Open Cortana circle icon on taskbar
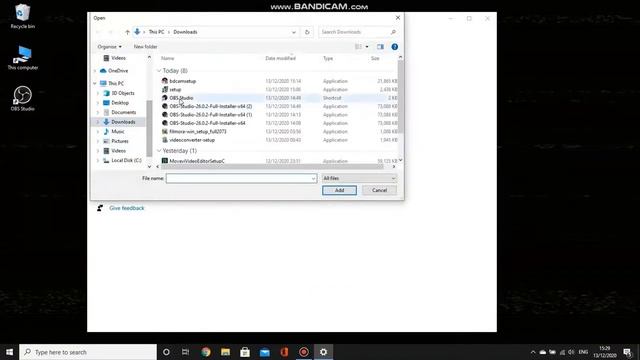The height and width of the screenshot is (360, 640). 166,352
